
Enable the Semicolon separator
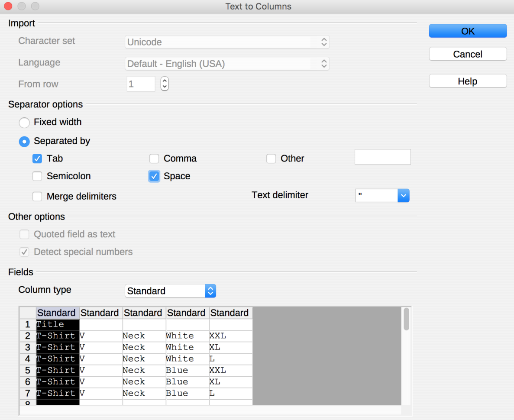[x=37, y=176]
